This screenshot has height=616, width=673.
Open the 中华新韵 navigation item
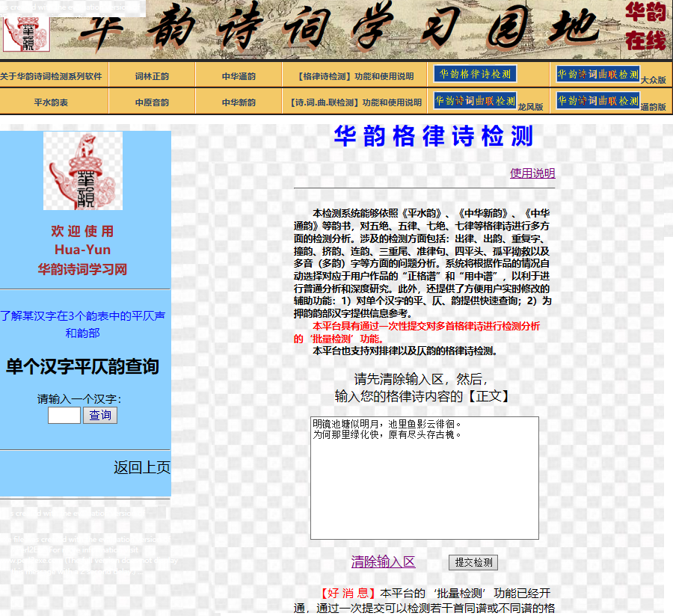click(x=239, y=102)
